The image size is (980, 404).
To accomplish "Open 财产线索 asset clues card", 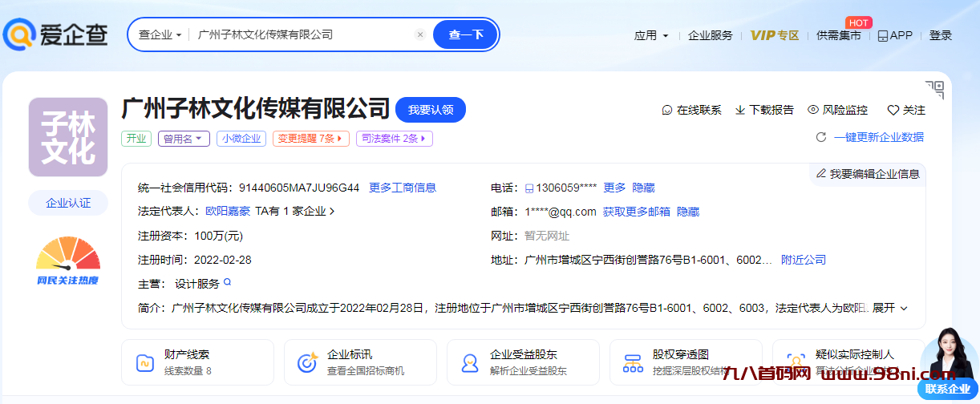I will (x=197, y=362).
